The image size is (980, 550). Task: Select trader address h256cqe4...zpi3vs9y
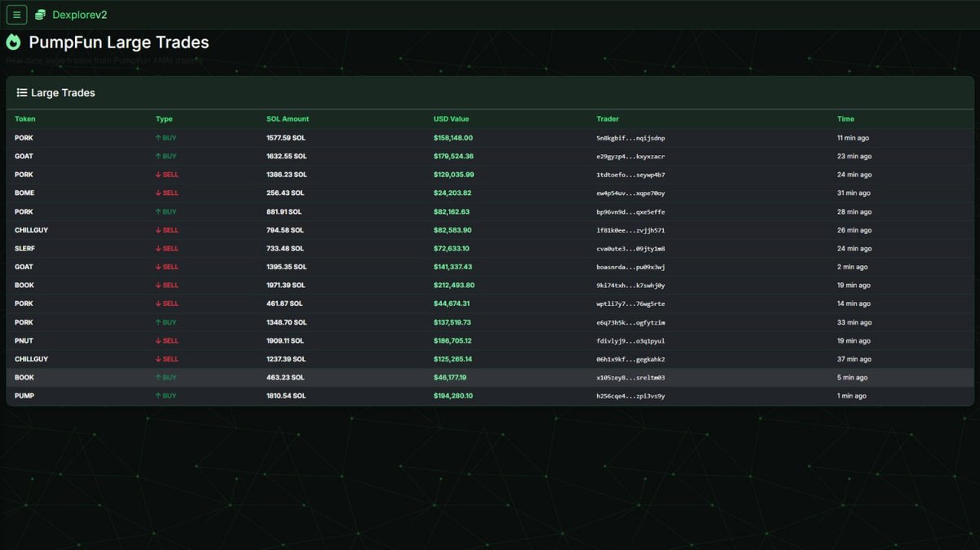point(630,396)
